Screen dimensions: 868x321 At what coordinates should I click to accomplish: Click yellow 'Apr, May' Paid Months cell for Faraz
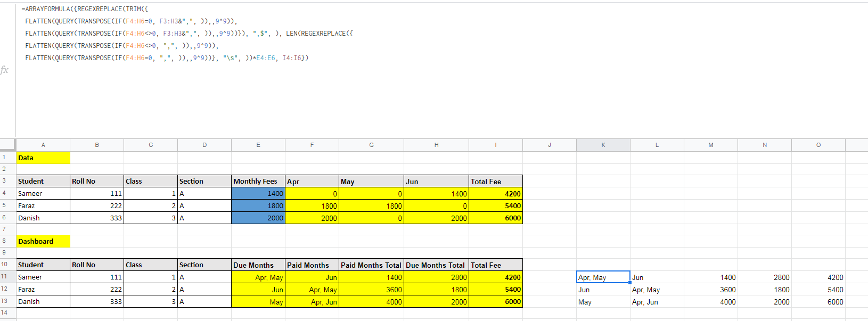pos(312,290)
